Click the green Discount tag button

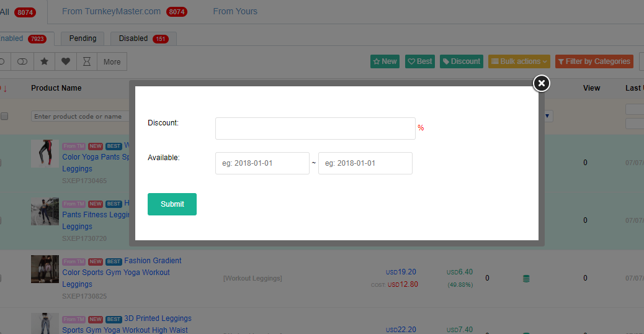461,61
